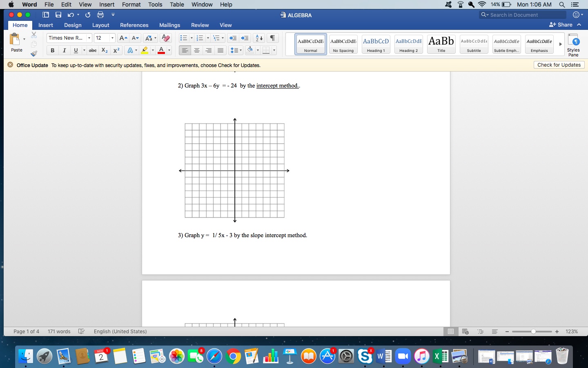Increase indent with the ribbon icon

tap(245, 38)
